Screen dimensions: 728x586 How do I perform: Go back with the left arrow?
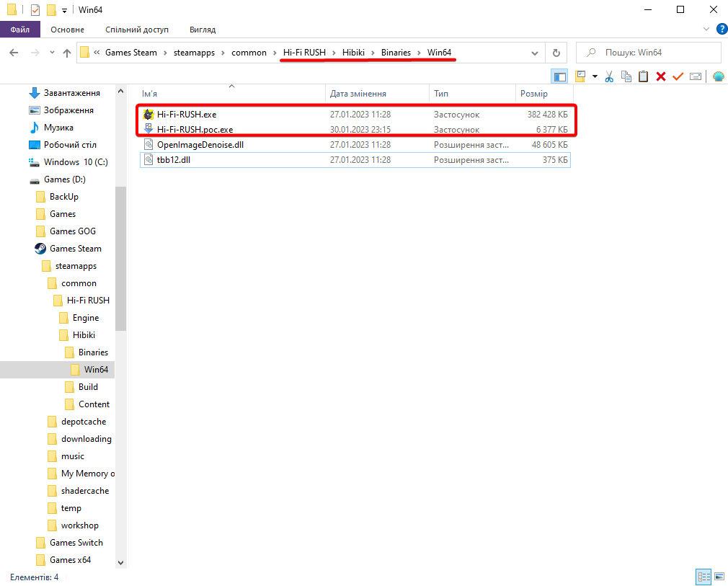tap(14, 53)
